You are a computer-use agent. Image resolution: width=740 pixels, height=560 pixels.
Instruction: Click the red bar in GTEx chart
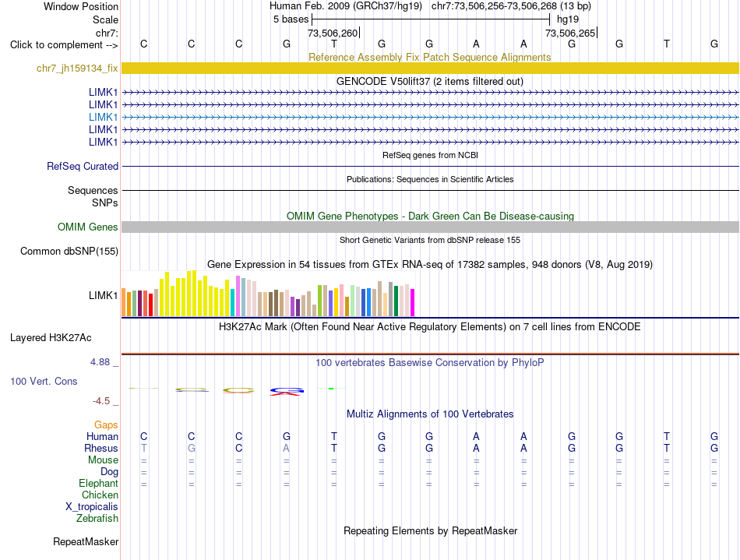150,305
